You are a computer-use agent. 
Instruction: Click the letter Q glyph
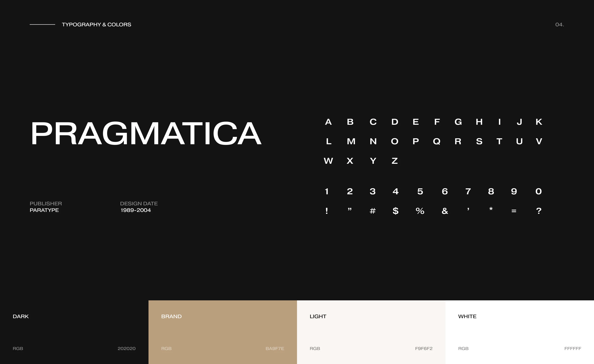coord(437,141)
